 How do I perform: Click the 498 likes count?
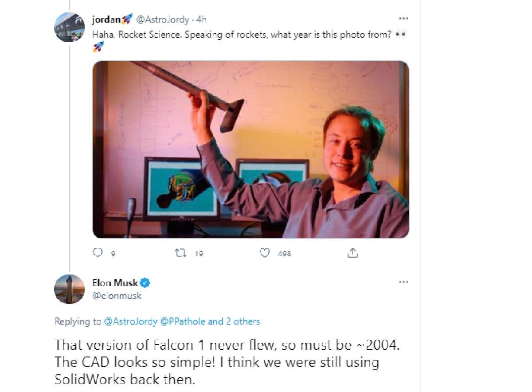(284, 254)
